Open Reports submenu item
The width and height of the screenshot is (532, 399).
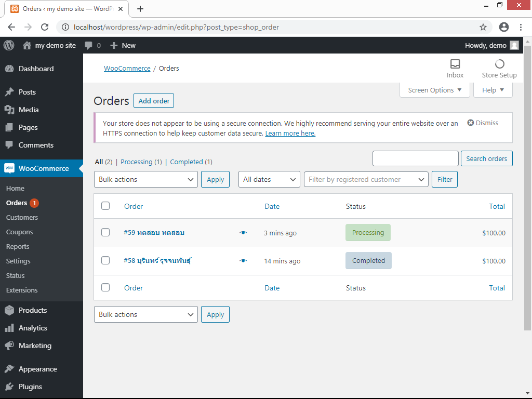click(18, 247)
